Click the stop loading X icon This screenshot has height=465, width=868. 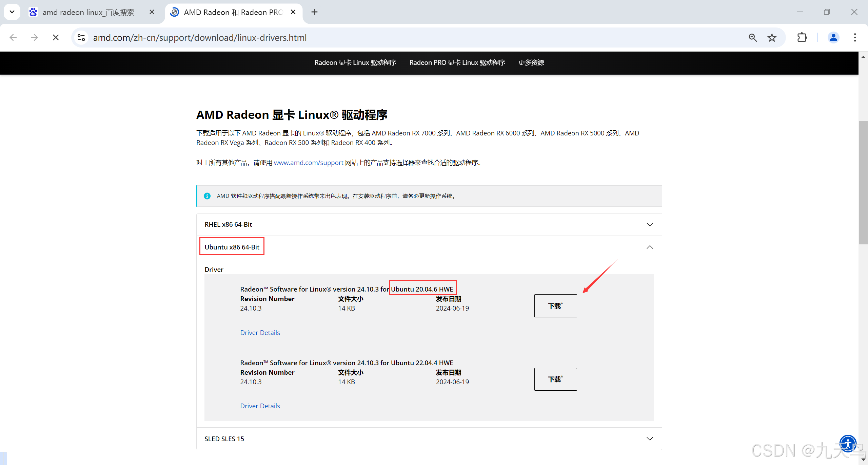[56, 37]
